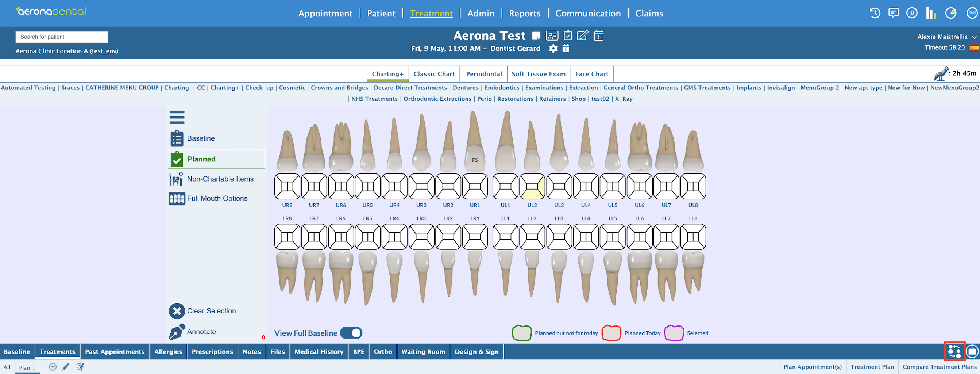Select the Plan 1 tab
Image resolution: width=980 pixels, height=374 pixels.
(27, 367)
